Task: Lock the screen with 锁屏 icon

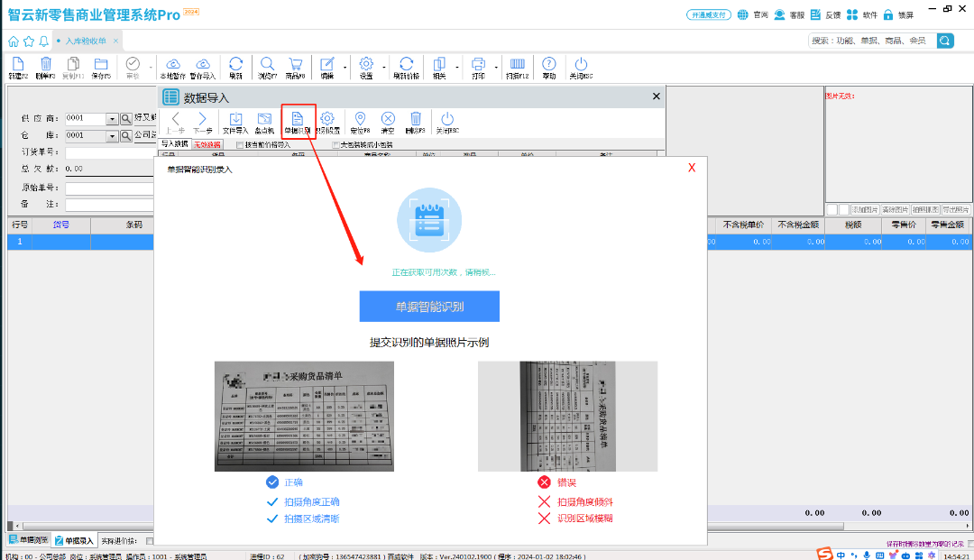Action: click(888, 14)
